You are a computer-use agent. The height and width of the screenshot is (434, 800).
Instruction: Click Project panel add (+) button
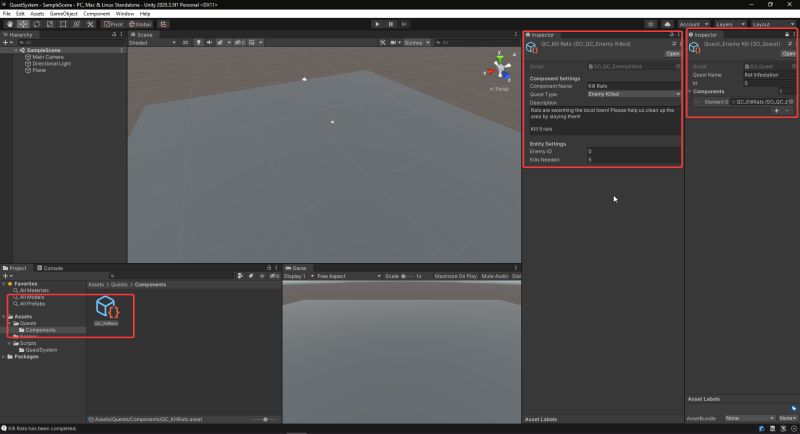(6, 276)
